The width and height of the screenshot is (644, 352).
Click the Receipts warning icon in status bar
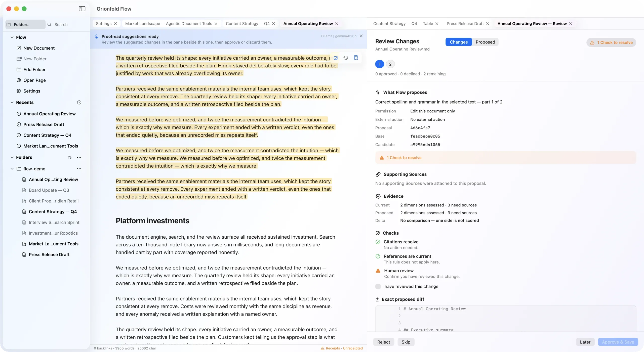click(x=322, y=348)
